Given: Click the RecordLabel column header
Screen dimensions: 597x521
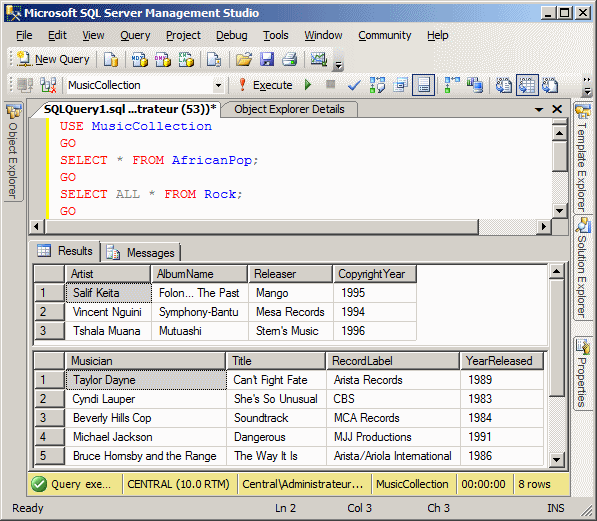Looking at the screenshot, I should 393,361.
